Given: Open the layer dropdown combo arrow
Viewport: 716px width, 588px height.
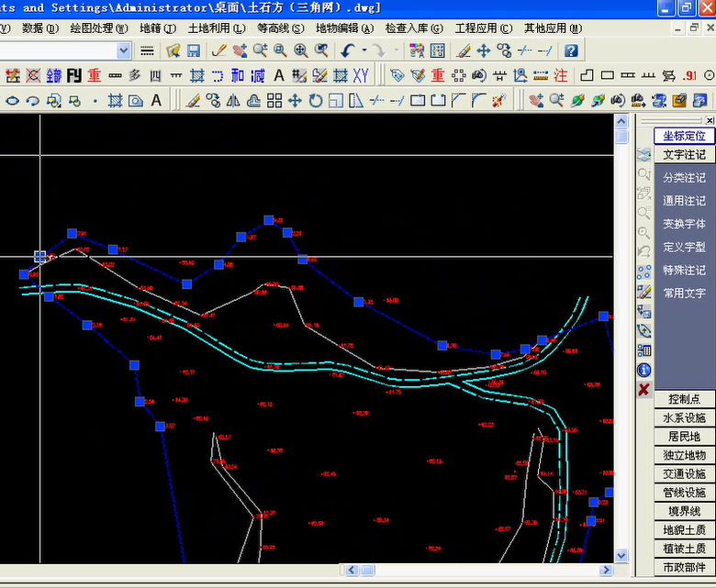Looking at the screenshot, I should (x=123, y=50).
